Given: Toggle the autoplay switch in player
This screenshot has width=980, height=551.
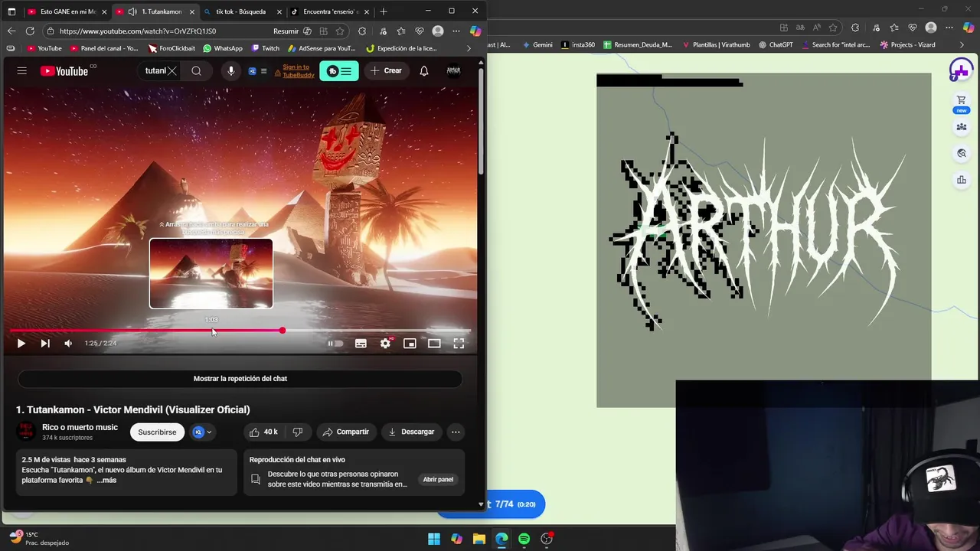Looking at the screenshot, I should pyautogui.click(x=335, y=344).
